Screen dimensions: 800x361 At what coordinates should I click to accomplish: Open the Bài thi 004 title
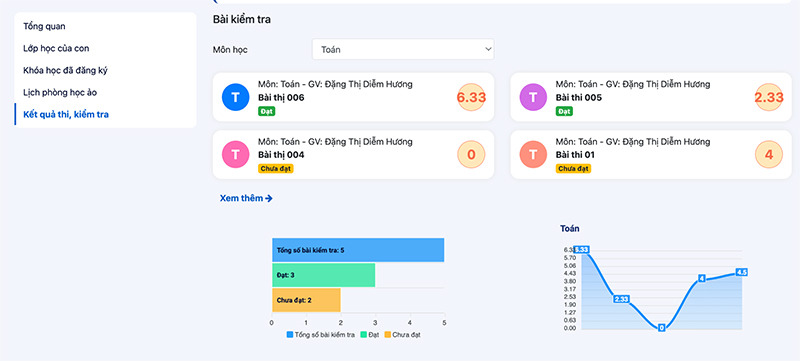(281, 154)
